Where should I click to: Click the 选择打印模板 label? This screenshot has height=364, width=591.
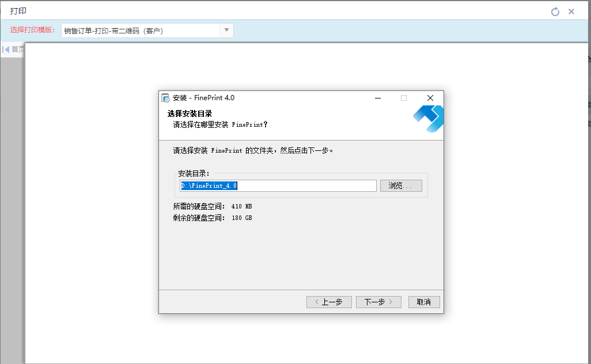coord(32,31)
